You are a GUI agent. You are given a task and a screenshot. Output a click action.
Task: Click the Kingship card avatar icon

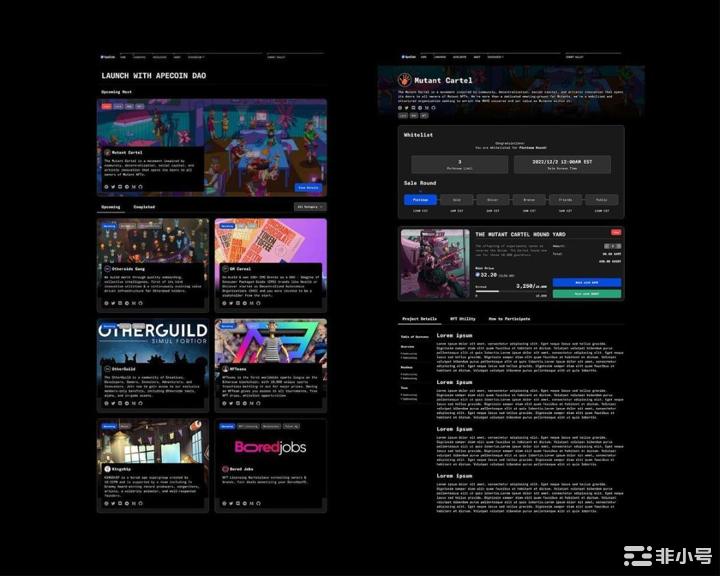pos(105,468)
